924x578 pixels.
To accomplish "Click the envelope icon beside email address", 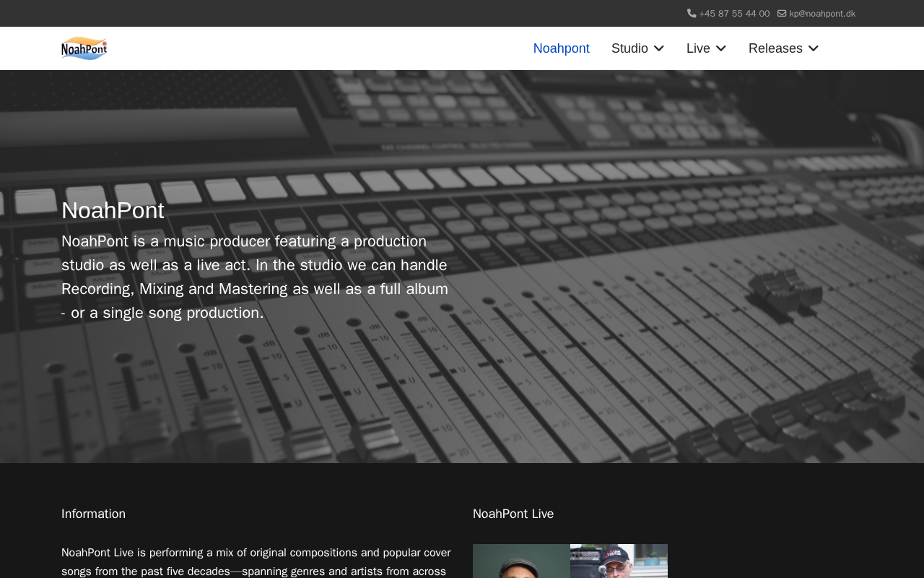I will pyautogui.click(x=782, y=13).
